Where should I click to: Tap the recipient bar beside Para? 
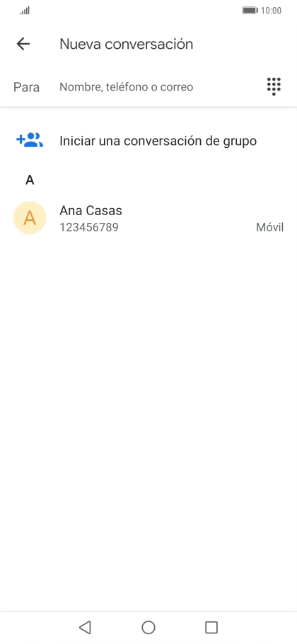[x=148, y=87]
